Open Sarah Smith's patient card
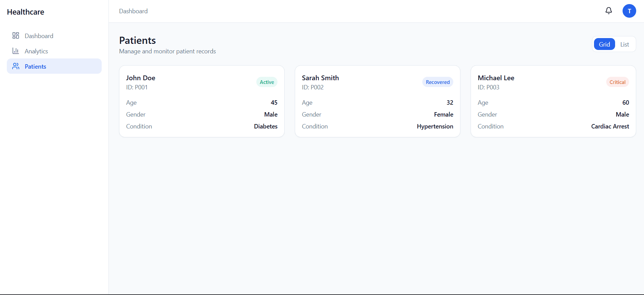Viewport: 644px width, 295px height. (x=377, y=101)
